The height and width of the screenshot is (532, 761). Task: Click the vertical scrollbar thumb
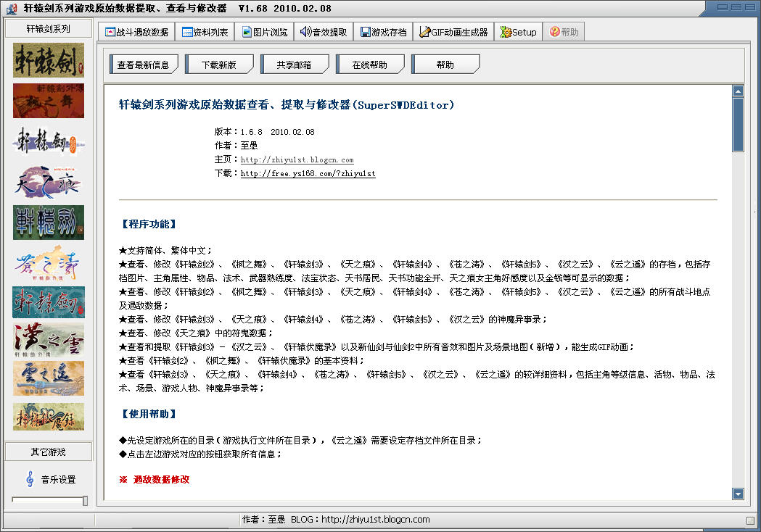(x=739, y=125)
